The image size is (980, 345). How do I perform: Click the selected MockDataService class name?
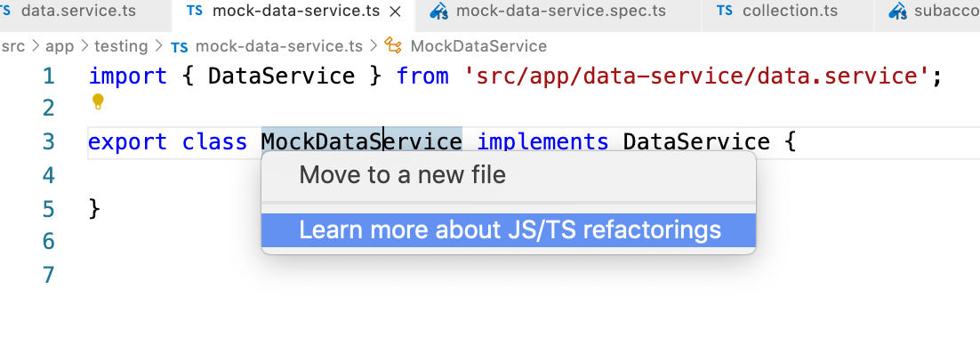(361, 142)
